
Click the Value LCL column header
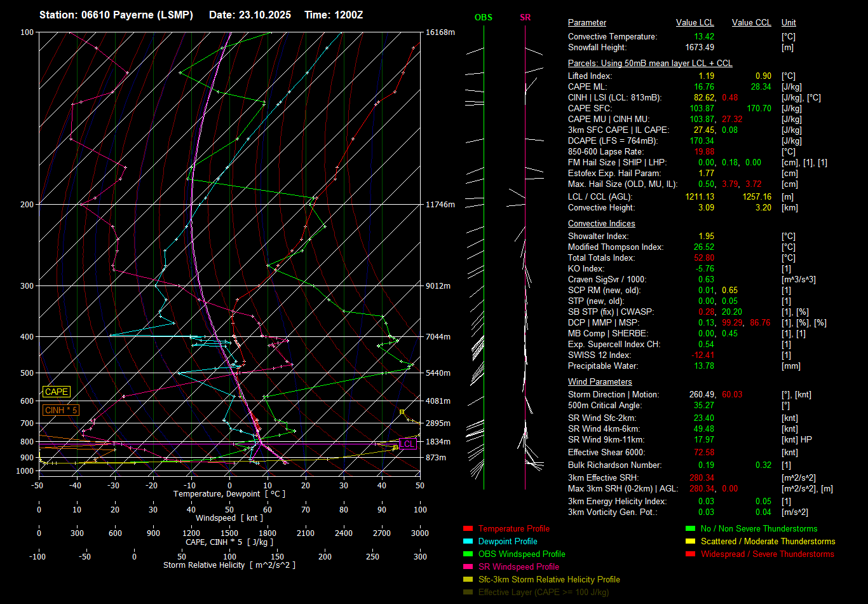point(695,23)
